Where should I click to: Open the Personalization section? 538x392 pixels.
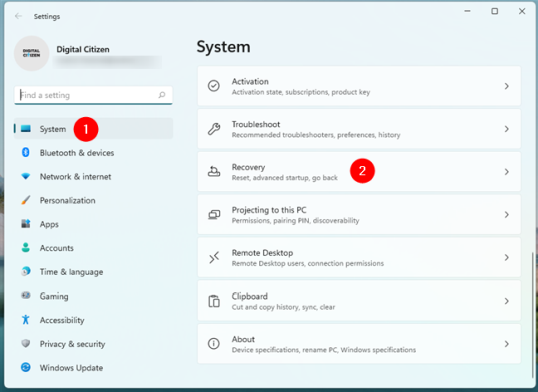[93, 200]
